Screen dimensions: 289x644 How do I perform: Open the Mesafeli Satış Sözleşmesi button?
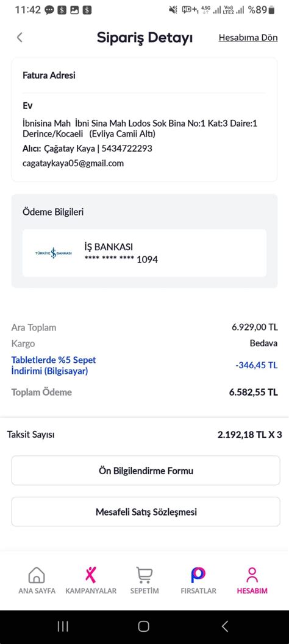(146, 512)
